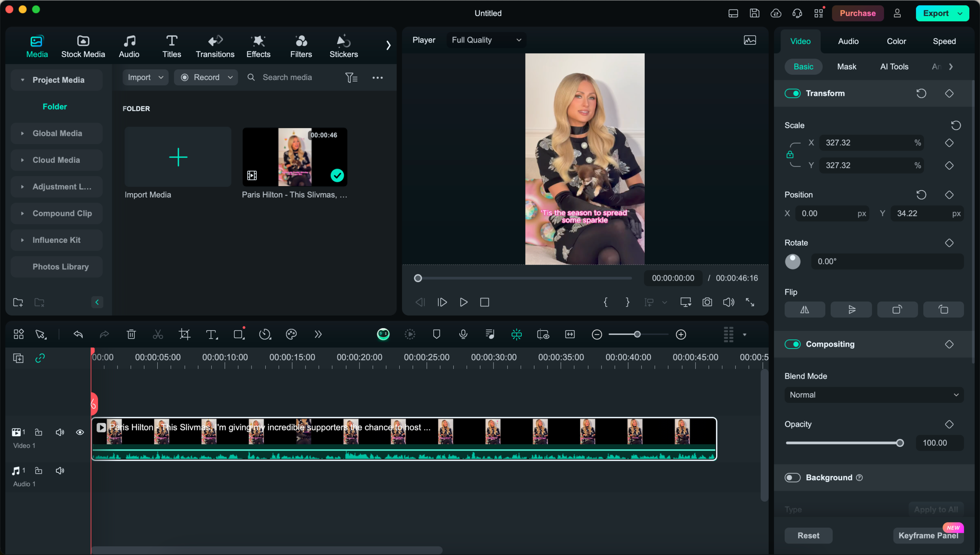Enable the Background section
This screenshot has height=555, width=980.
pos(792,477)
